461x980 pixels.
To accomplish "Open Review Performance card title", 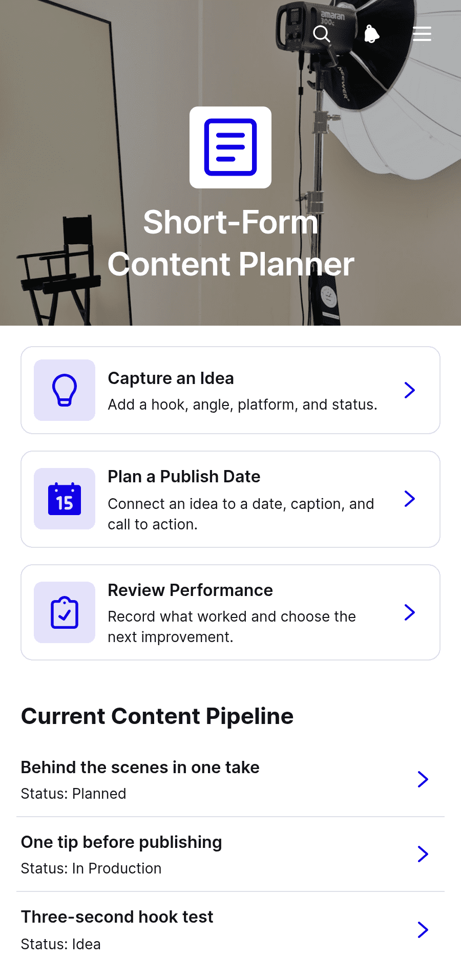I will click(x=190, y=590).
